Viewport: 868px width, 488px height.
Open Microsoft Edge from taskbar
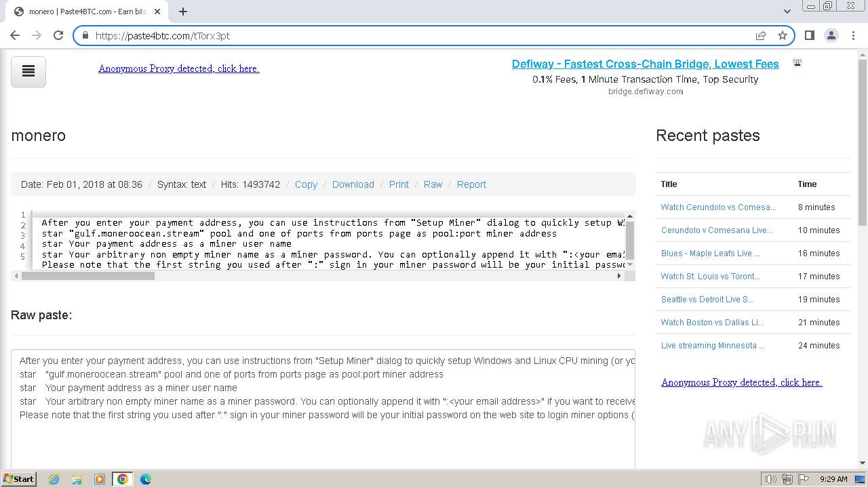pos(146,479)
